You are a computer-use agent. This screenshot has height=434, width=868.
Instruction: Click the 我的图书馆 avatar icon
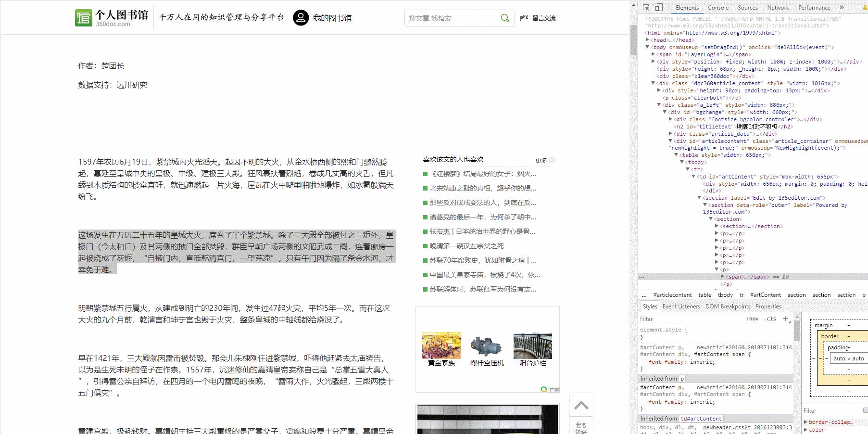click(301, 18)
